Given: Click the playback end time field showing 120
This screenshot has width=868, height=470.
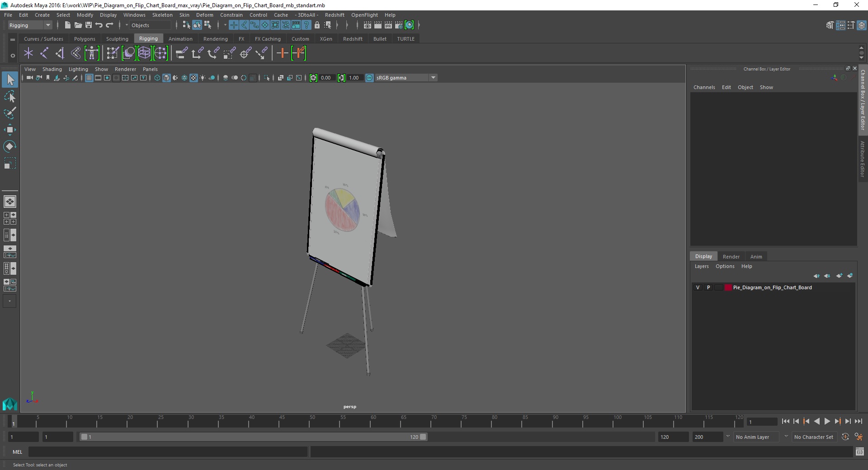Looking at the screenshot, I should 673,437.
